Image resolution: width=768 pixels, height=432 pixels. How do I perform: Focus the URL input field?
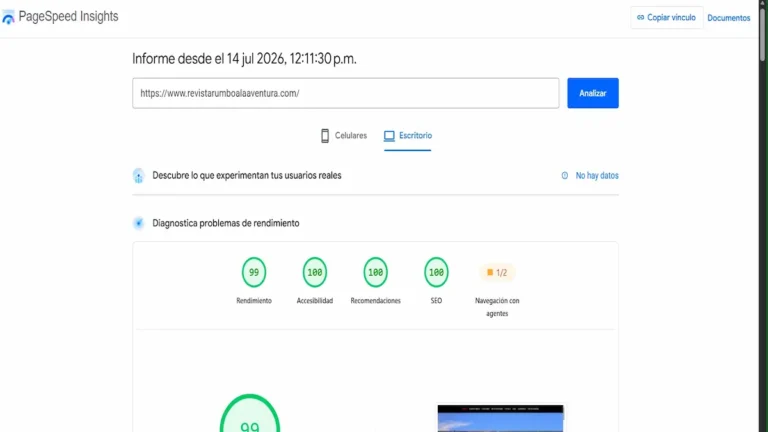tap(346, 93)
